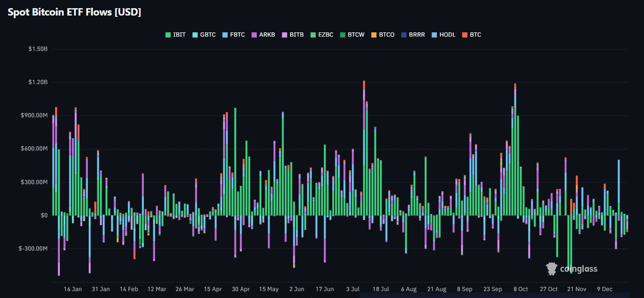Screen dimensions: 644x298
Task: Select the 16 Jan date label
Action: point(72,289)
